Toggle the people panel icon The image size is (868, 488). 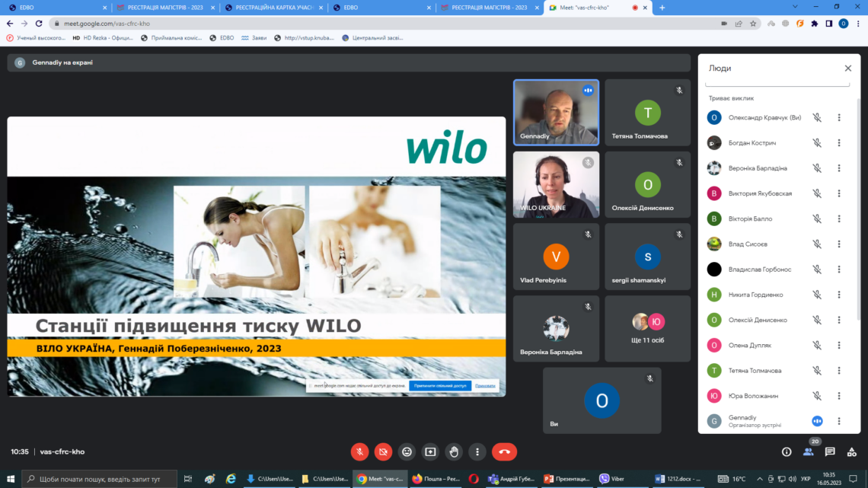pos(808,452)
